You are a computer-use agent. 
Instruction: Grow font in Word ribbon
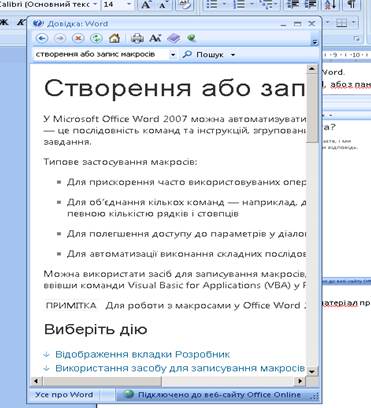coord(146,5)
